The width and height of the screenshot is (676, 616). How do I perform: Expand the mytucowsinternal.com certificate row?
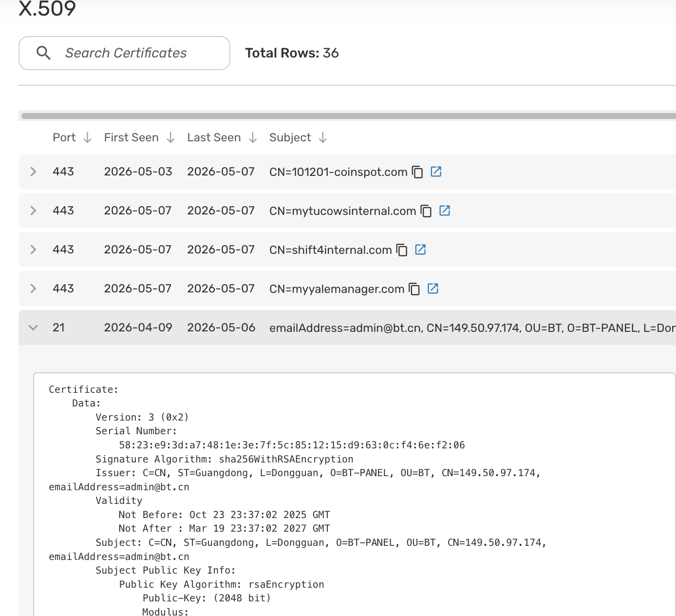coord(33,211)
